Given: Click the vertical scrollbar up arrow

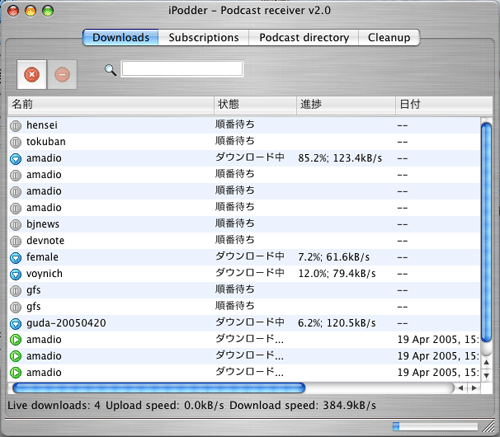Looking at the screenshot, I should (x=487, y=362).
